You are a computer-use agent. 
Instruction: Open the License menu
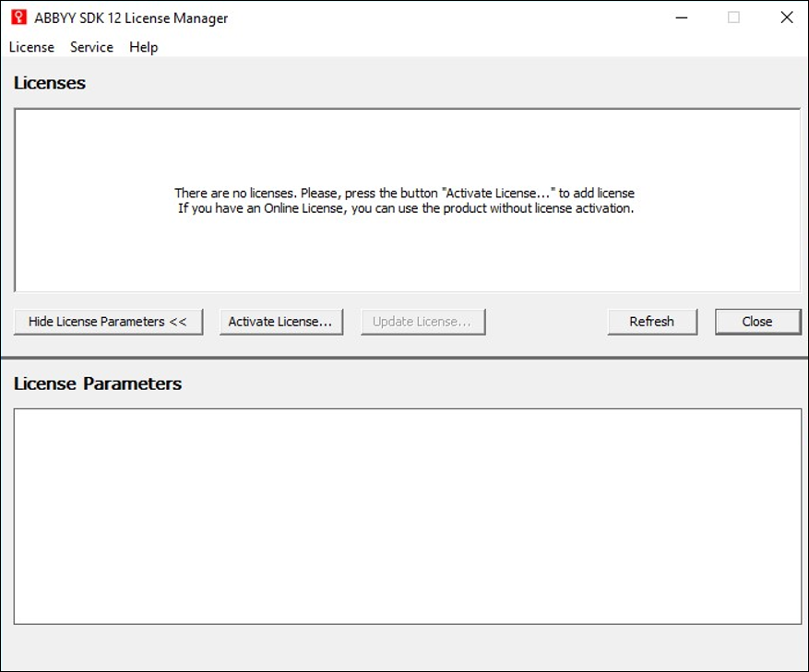30,47
